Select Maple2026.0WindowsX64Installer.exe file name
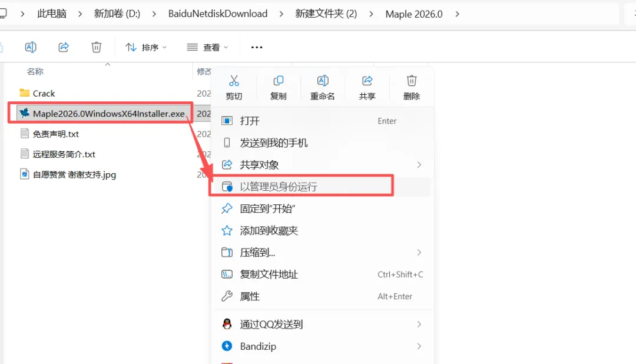This screenshot has height=364, width=636. tap(109, 114)
